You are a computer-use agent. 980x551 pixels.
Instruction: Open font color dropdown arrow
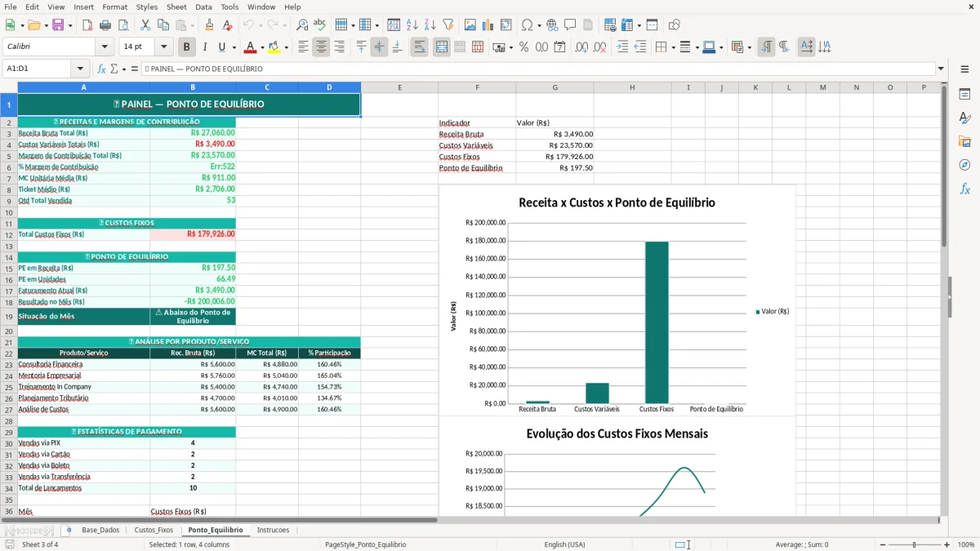coord(261,47)
